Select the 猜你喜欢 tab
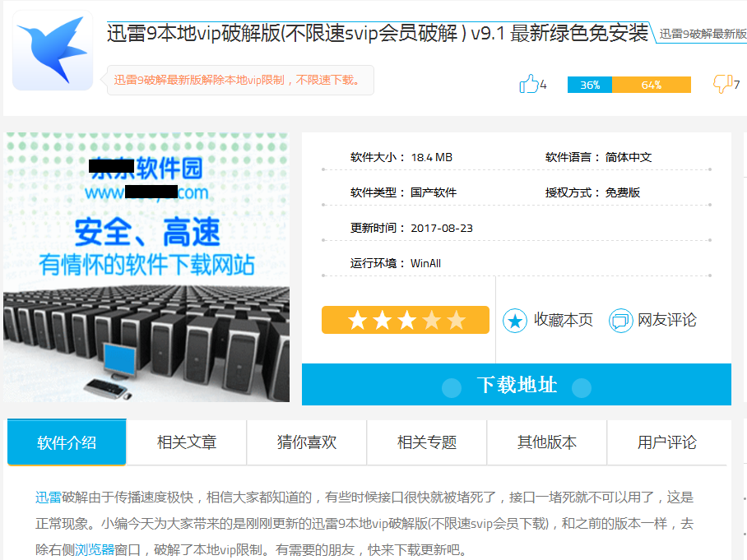 pyautogui.click(x=307, y=442)
